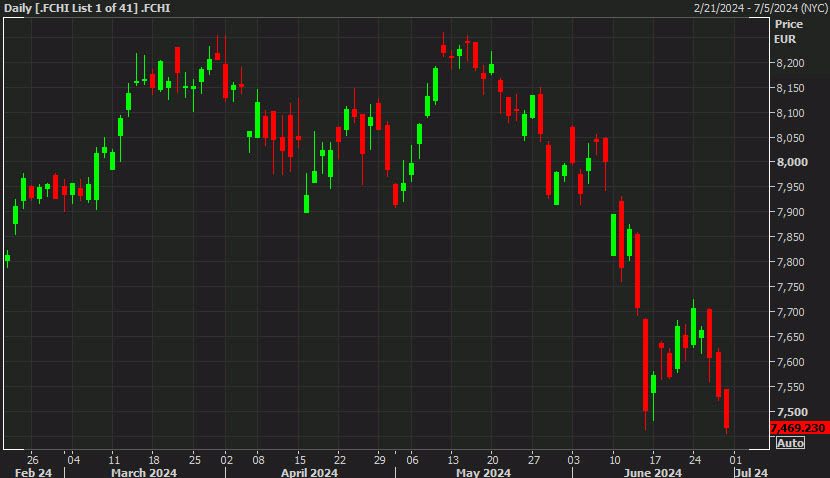The height and width of the screenshot is (478, 830).
Task: Click the date tick 24 in June
Action: click(x=694, y=460)
